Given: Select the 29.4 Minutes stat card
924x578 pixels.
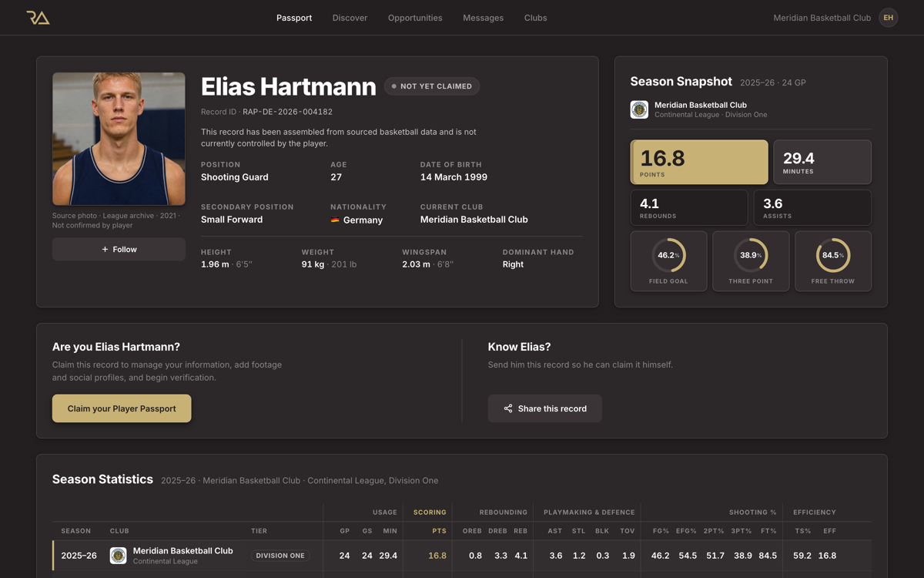Looking at the screenshot, I should [x=822, y=162].
